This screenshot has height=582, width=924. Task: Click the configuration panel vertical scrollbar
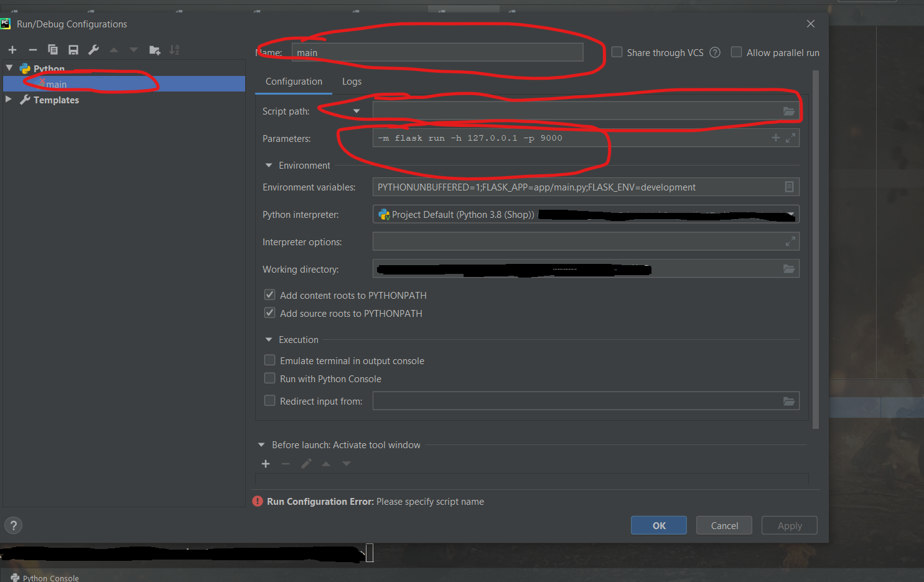pyautogui.click(x=816, y=249)
